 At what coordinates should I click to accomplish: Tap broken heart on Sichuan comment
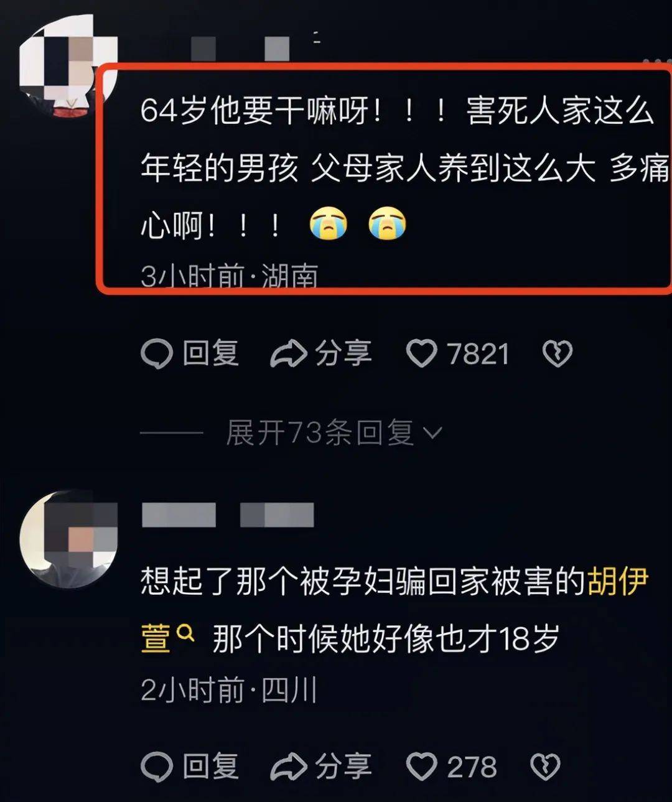pyautogui.click(x=545, y=767)
